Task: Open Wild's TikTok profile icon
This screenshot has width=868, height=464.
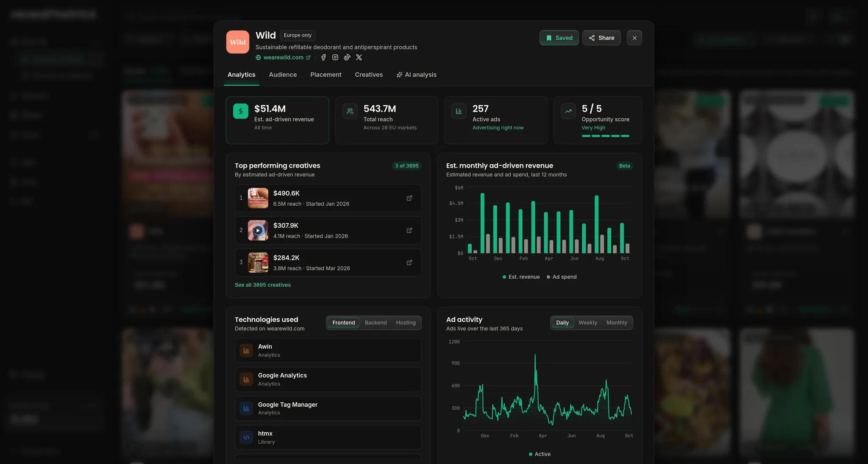Action: pos(347,57)
